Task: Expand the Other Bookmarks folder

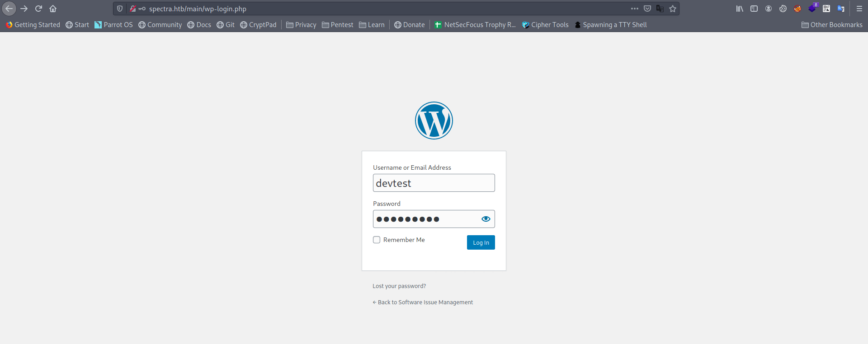Action: coord(832,25)
